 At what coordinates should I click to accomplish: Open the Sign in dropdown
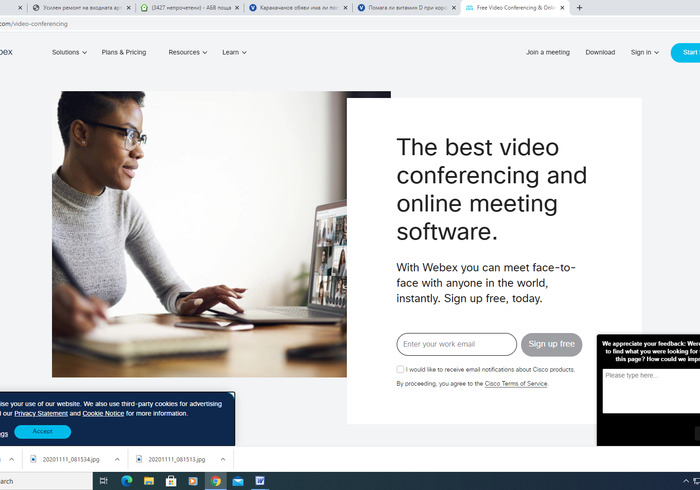(x=644, y=52)
